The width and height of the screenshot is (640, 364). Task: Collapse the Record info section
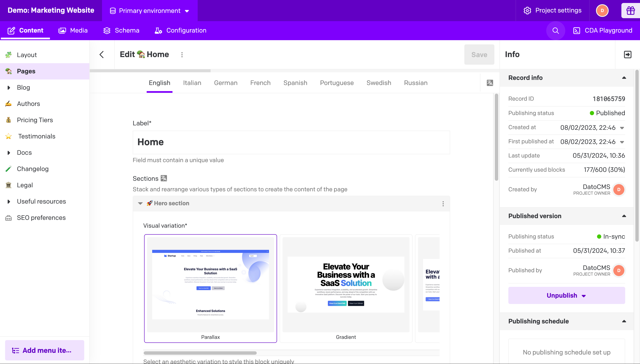pyautogui.click(x=624, y=78)
